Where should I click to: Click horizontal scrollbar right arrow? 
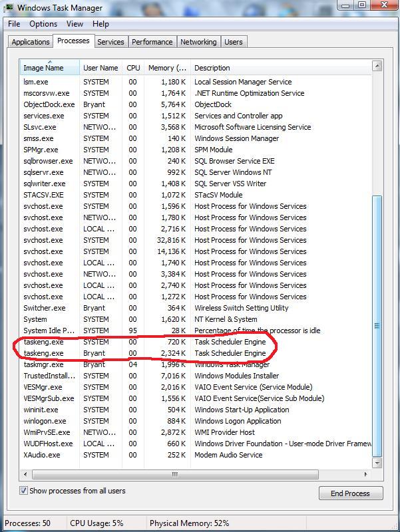click(365, 474)
